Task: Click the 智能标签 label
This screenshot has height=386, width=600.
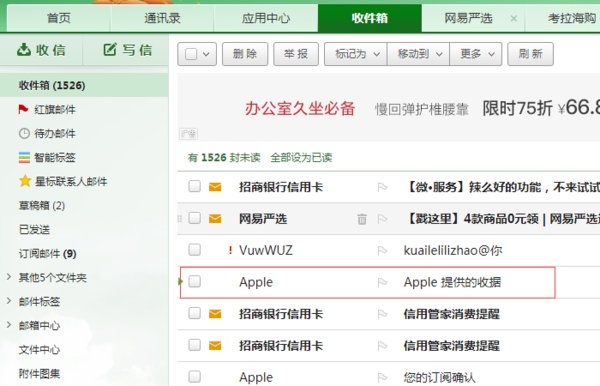Action: pyautogui.click(x=55, y=157)
